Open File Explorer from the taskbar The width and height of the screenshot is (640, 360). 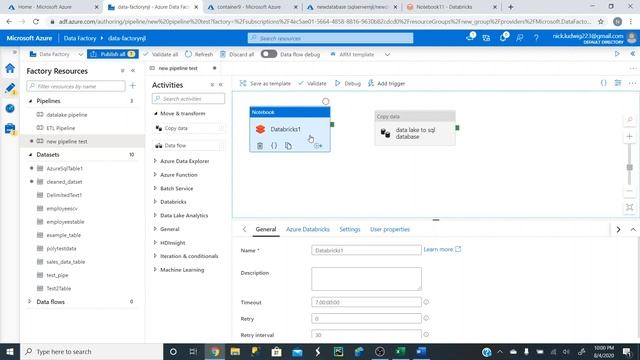[x=235, y=351]
